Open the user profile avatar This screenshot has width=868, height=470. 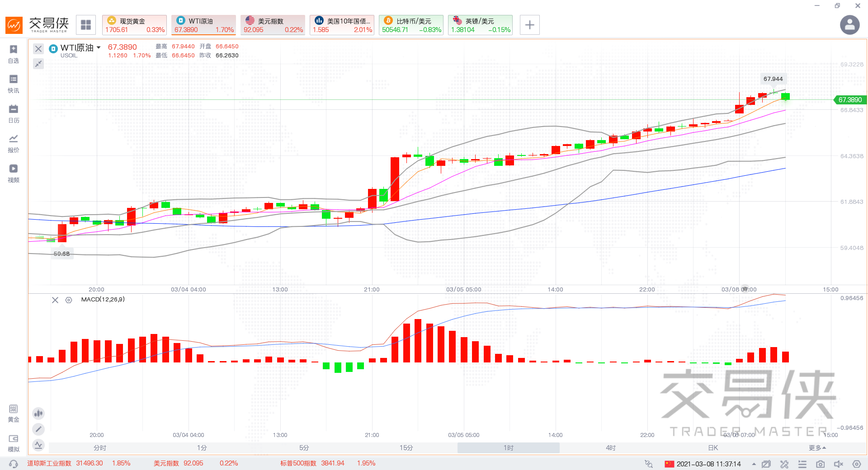pyautogui.click(x=850, y=25)
